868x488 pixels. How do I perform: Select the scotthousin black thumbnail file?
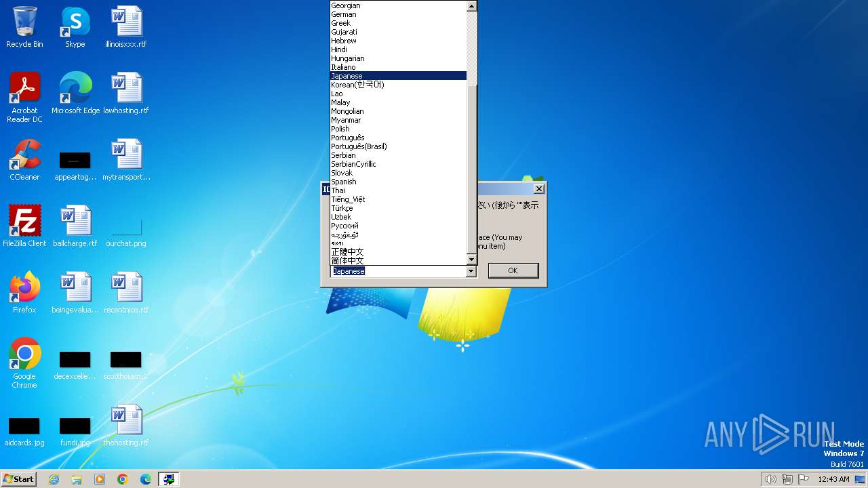pos(126,365)
